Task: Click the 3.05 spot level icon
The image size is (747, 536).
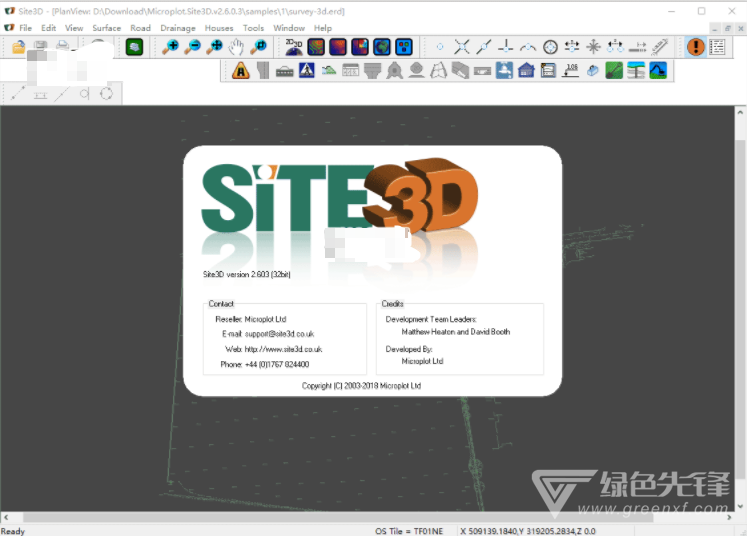Action: tap(570, 71)
